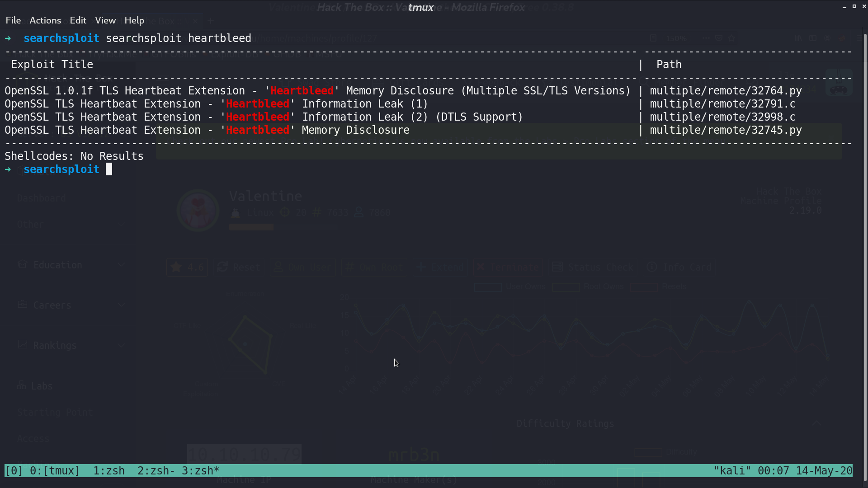Click the path multiple/remote/32745.py
This screenshot has height=488, width=868.
(726, 130)
